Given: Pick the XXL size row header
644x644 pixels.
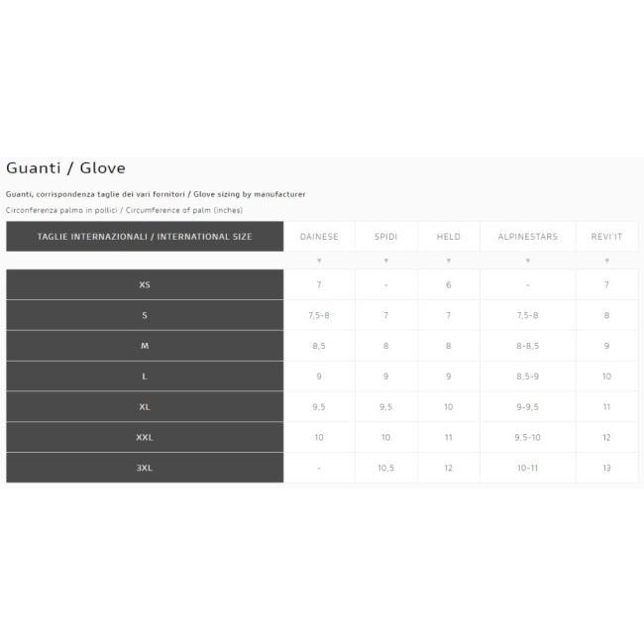Looking at the screenshot, I should tap(145, 437).
